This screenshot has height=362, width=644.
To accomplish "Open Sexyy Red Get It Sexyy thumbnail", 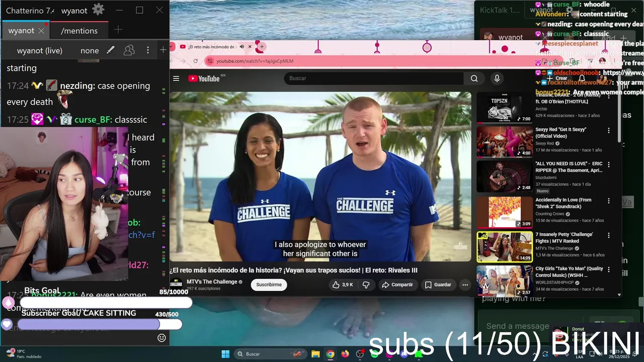I will [505, 141].
